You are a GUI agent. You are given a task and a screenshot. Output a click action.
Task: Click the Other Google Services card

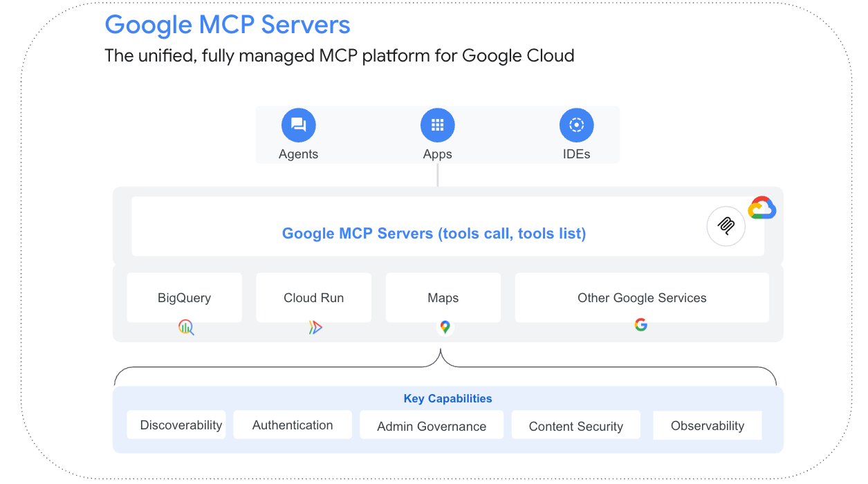point(642,297)
